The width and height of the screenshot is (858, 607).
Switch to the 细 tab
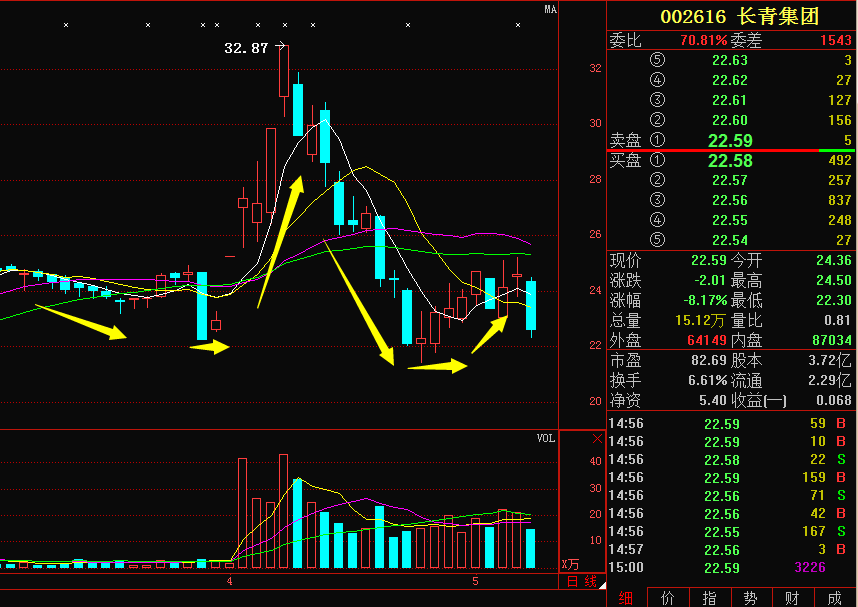[x=626, y=597]
